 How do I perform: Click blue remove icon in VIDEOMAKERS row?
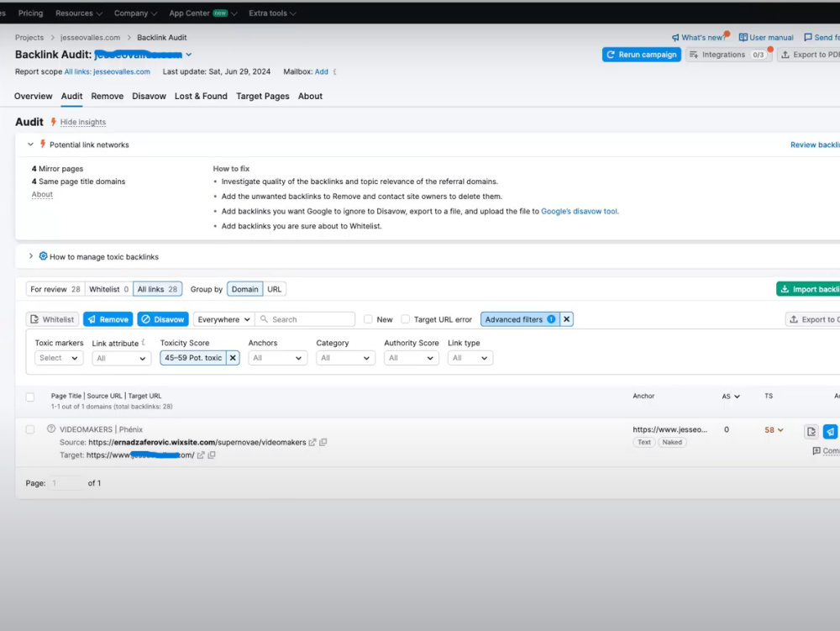point(830,432)
